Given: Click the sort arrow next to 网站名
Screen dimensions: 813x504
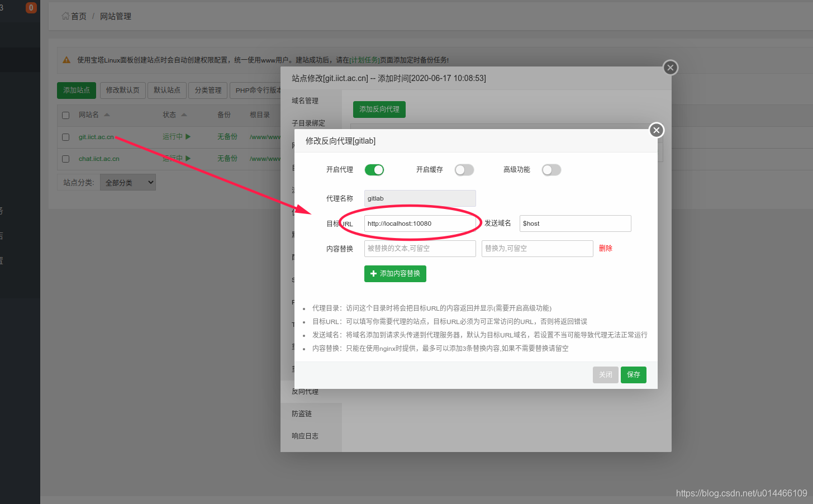Looking at the screenshot, I should pyautogui.click(x=107, y=115).
